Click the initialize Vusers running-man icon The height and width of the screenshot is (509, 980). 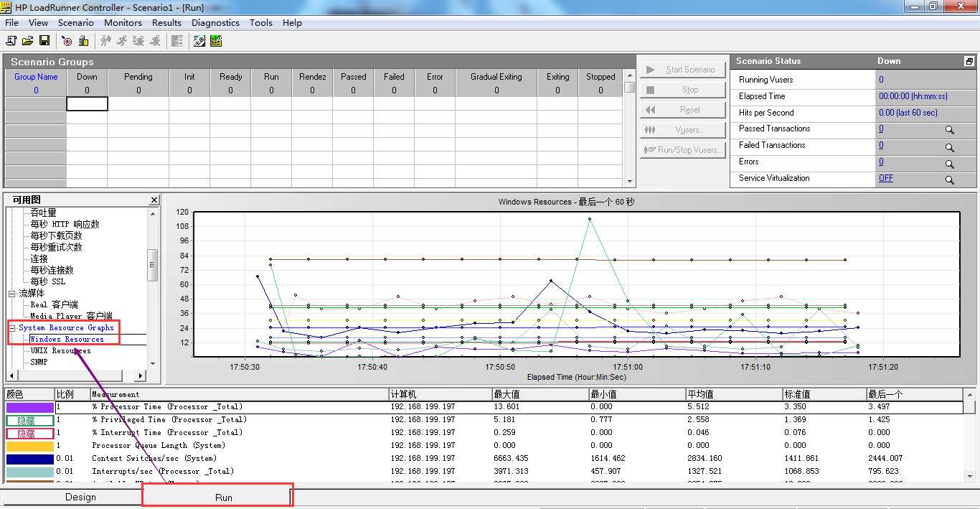[x=105, y=41]
